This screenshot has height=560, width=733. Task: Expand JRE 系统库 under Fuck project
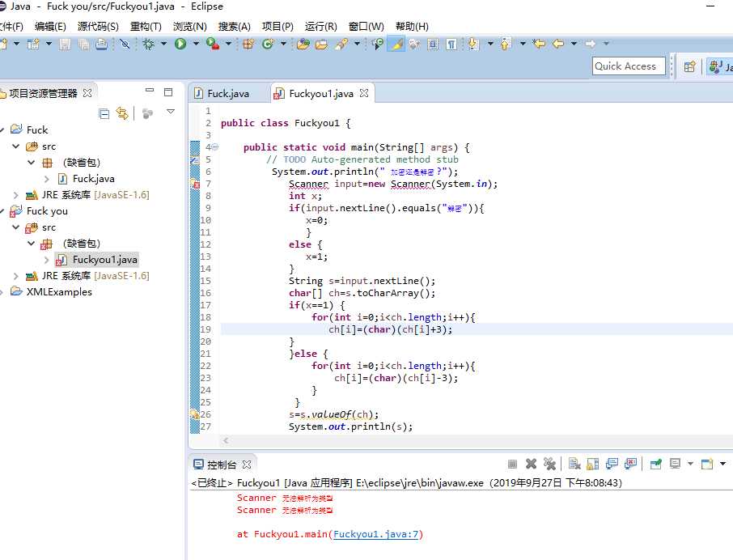(16, 195)
